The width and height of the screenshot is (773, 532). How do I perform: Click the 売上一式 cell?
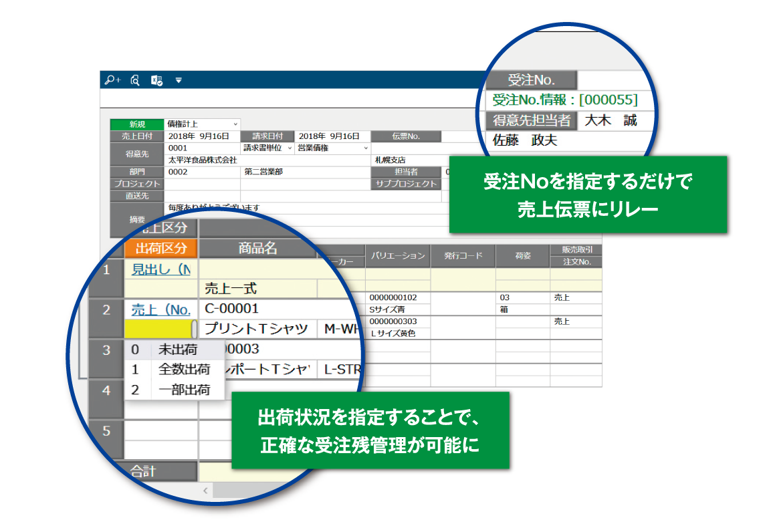[x=257, y=289]
